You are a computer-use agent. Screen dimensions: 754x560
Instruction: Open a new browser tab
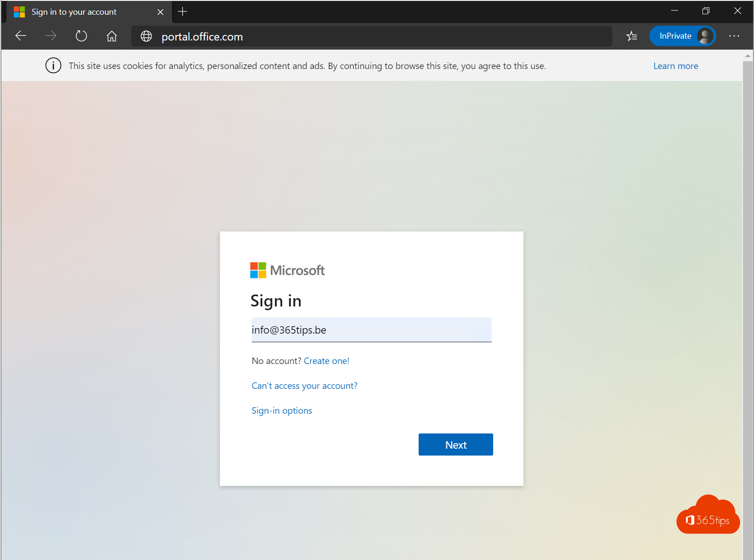[182, 12]
